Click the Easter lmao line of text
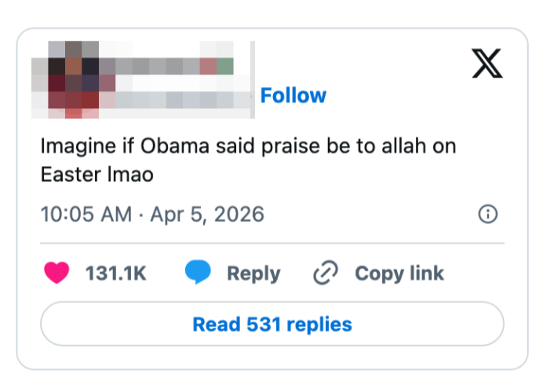 (x=97, y=174)
